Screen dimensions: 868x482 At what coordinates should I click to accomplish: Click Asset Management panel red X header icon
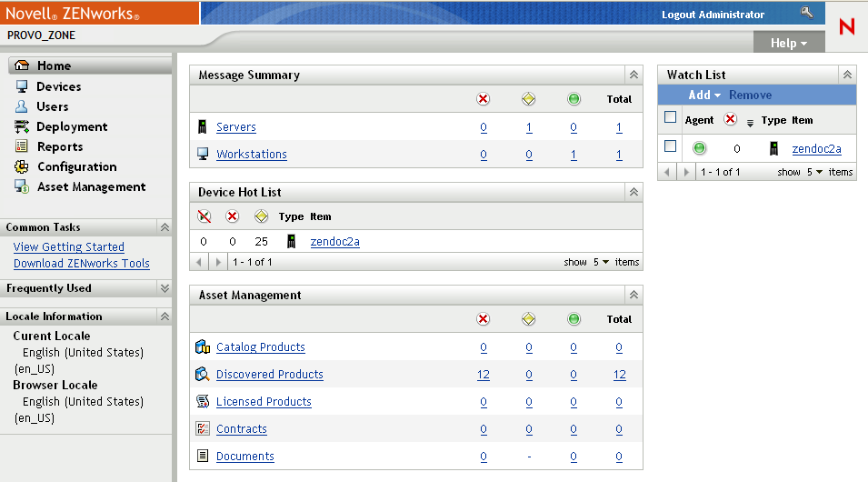(x=484, y=318)
